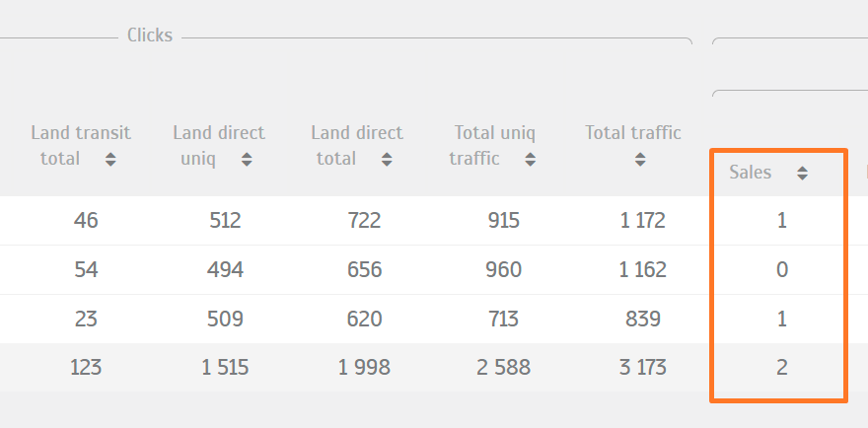Click the 494 Land direct uniq cell
This screenshot has width=868, height=428.
point(225,269)
